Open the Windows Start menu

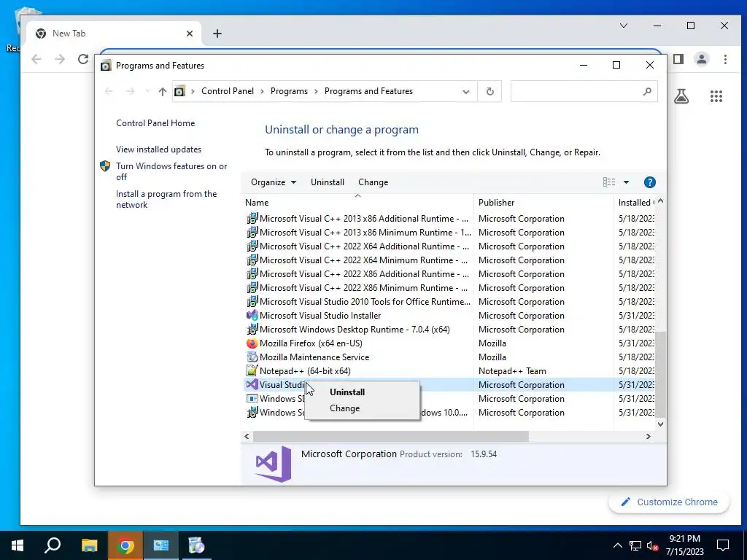click(18, 545)
